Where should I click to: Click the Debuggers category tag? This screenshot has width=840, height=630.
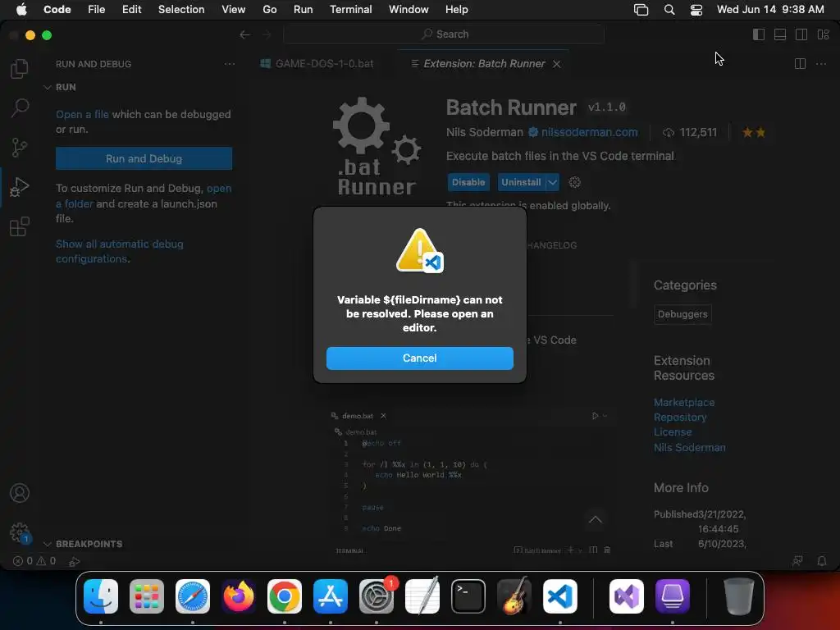[x=682, y=314]
